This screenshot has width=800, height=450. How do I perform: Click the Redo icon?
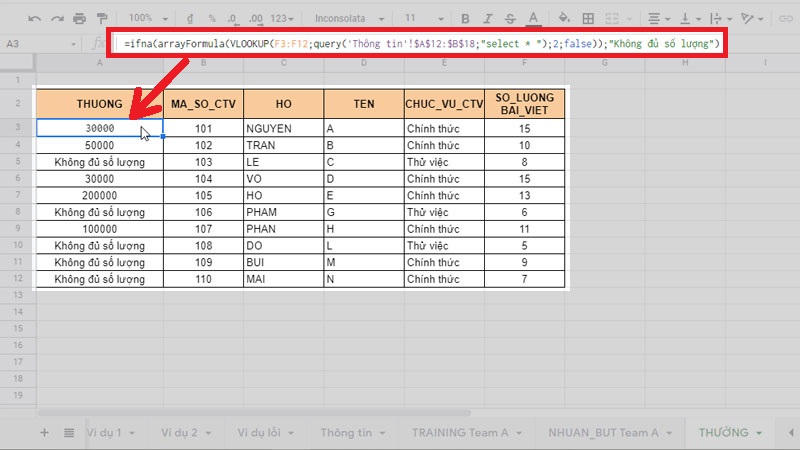click(x=56, y=18)
